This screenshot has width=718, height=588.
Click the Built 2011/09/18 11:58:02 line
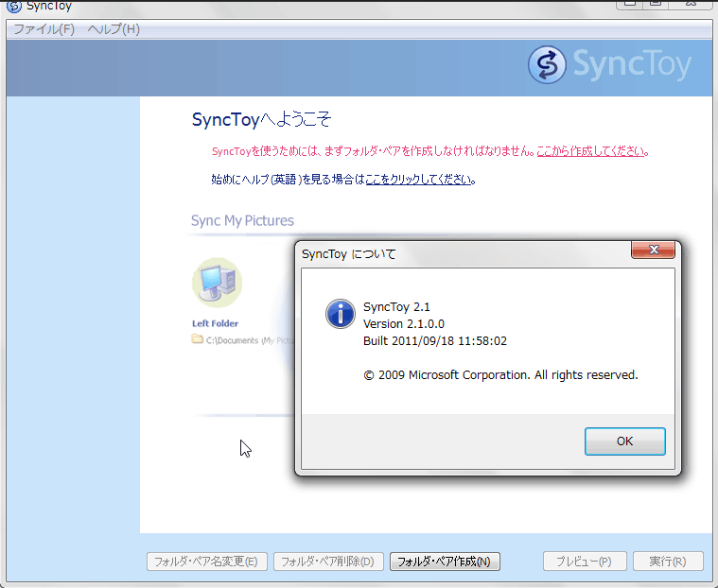point(434,341)
